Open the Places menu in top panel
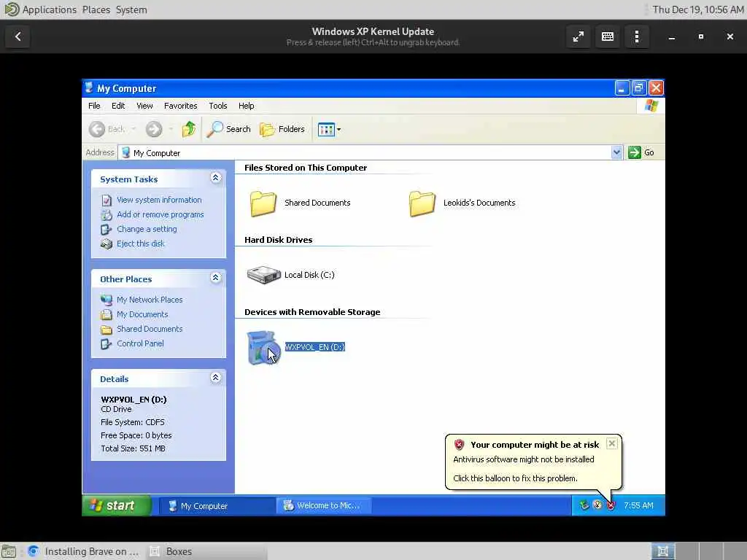The width and height of the screenshot is (747, 560). pos(96,9)
